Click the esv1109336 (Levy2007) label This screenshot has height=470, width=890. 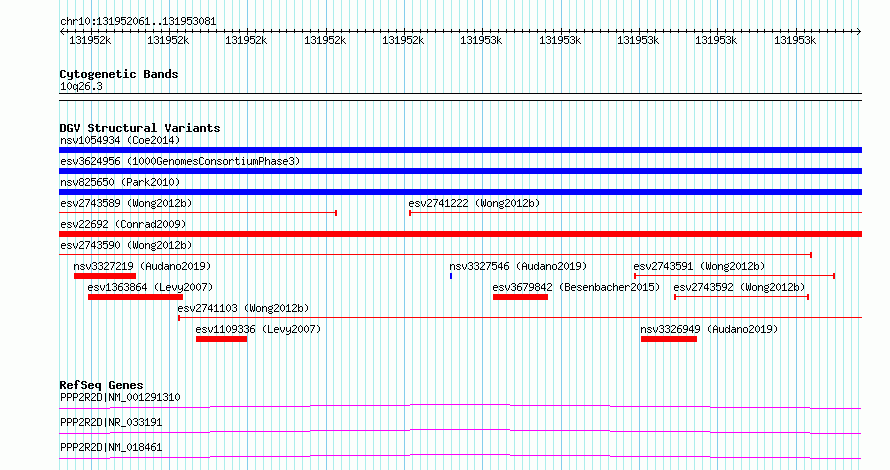[258, 329]
